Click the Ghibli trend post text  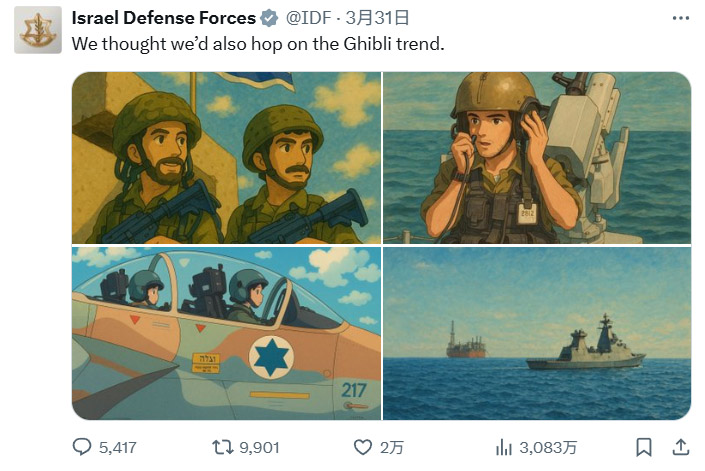(x=257, y=44)
